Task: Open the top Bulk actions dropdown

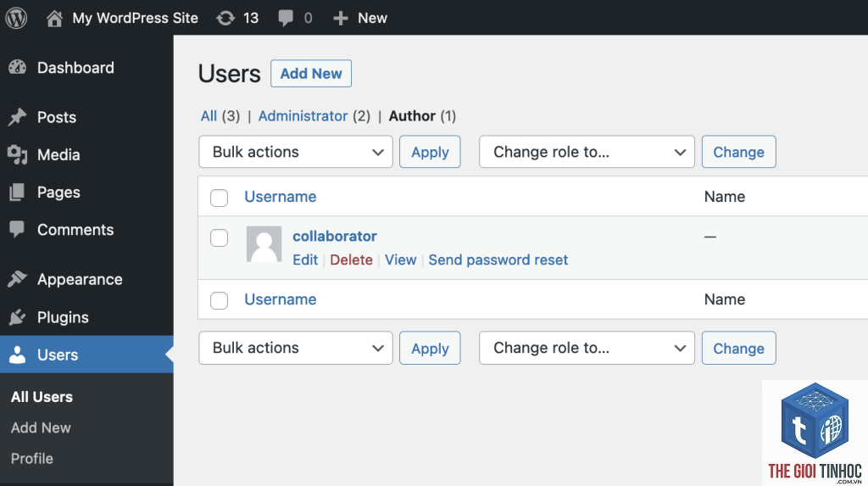Action: pos(296,152)
